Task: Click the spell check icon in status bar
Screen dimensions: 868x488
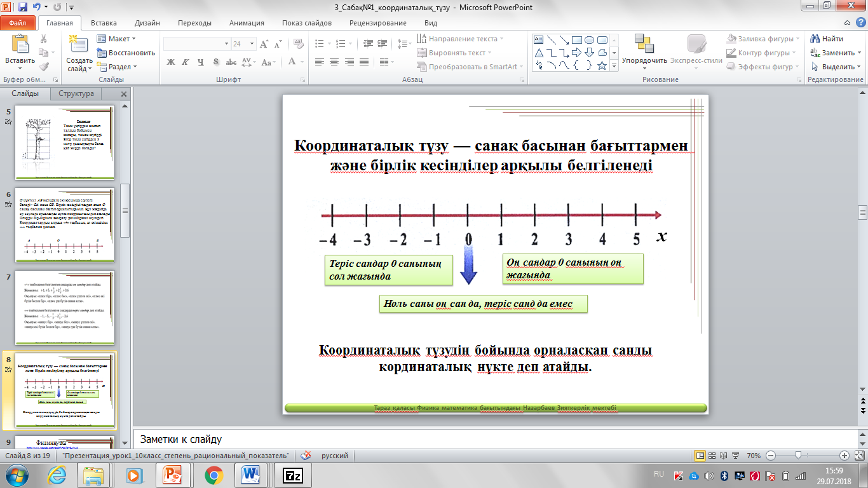Action: (306, 456)
